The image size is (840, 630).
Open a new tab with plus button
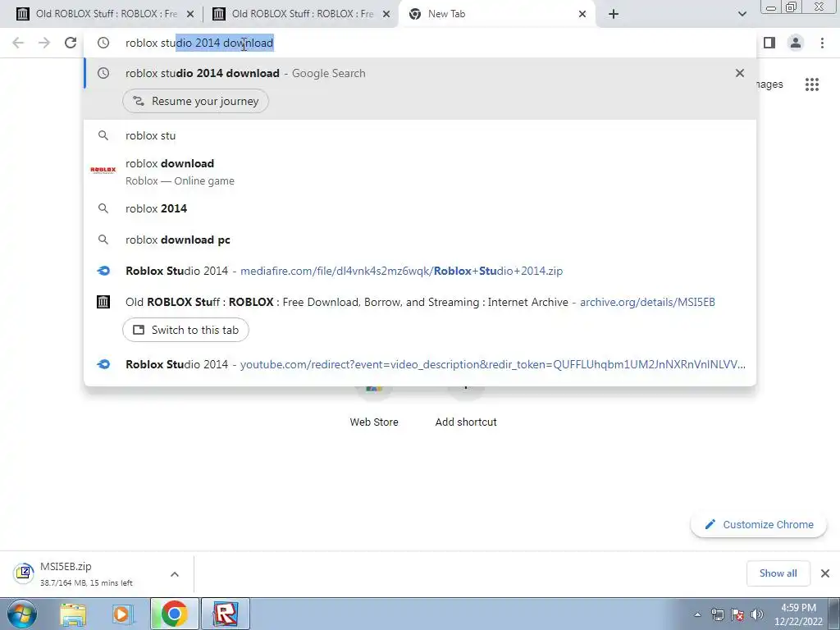tap(614, 15)
